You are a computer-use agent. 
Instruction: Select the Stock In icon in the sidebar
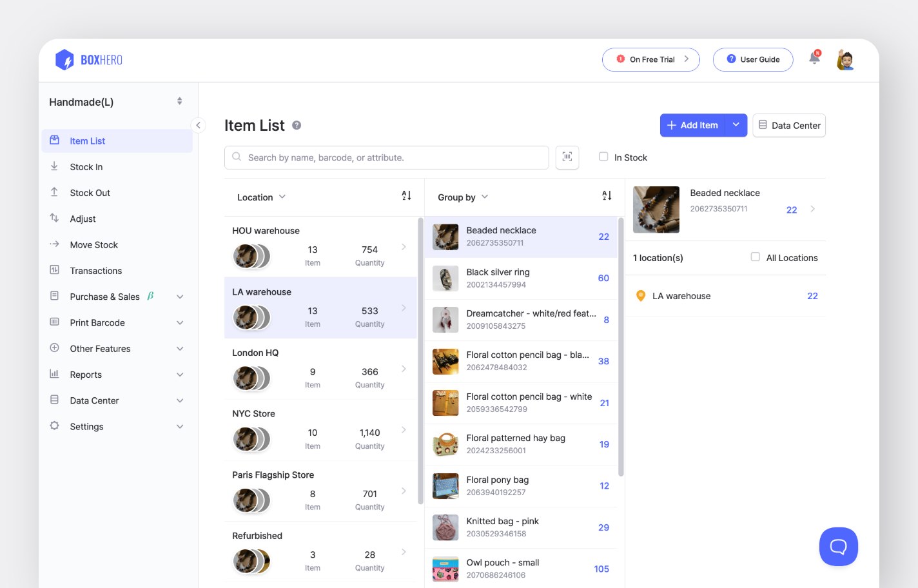(54, 166)
